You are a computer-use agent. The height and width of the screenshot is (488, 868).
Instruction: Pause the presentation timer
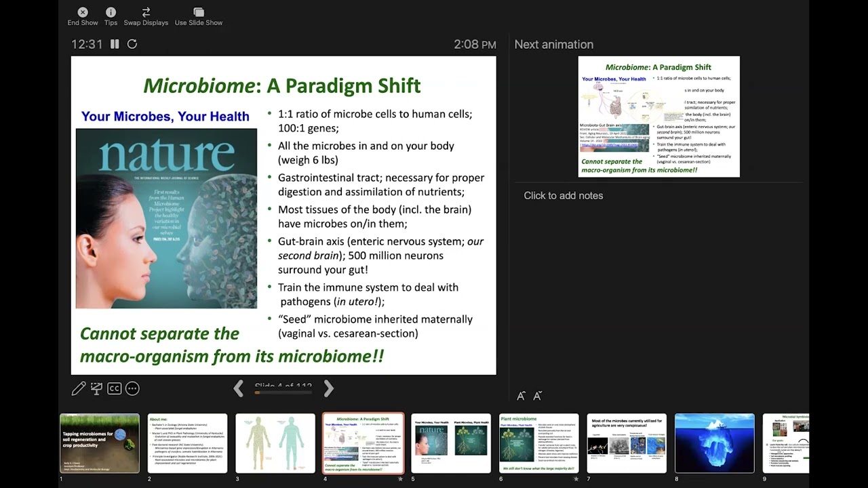(x=115, y=44)
